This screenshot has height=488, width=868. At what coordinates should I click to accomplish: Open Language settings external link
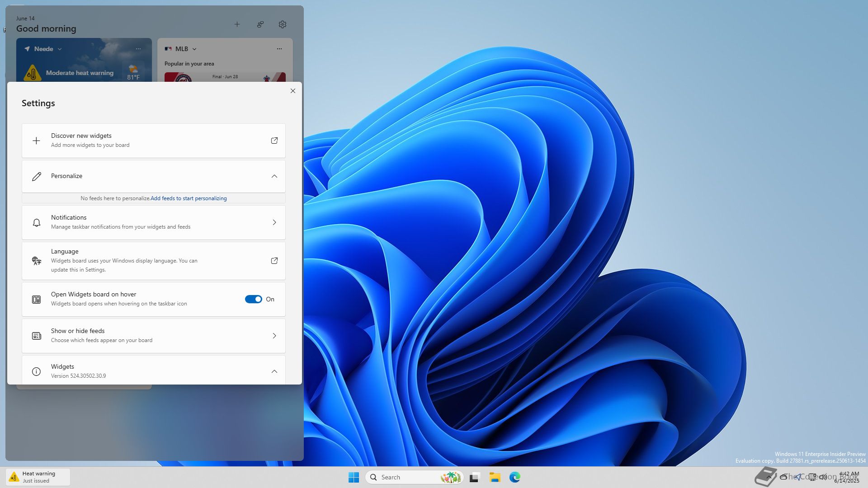(274, 261)
